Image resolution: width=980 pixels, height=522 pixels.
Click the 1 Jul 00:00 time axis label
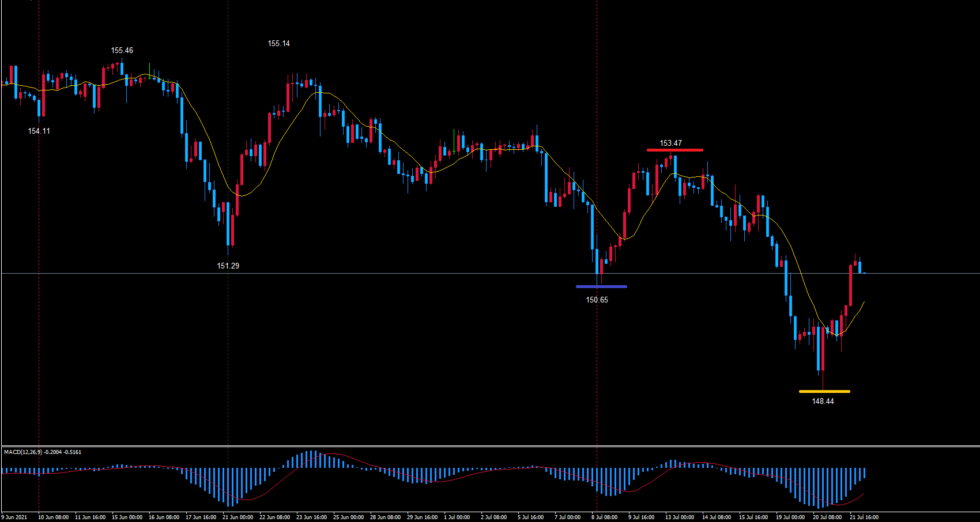pos(457,517)
